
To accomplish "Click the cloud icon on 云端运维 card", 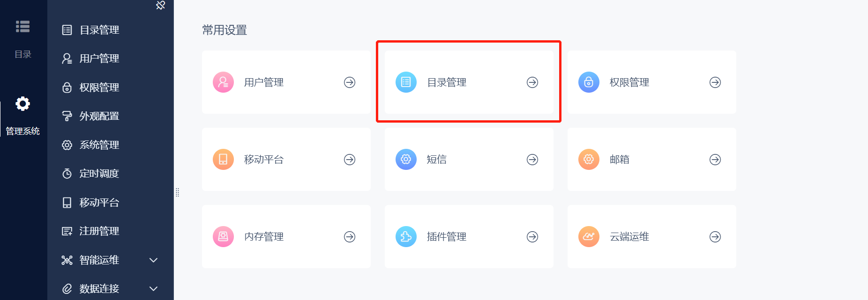I will tap(589, 237).
